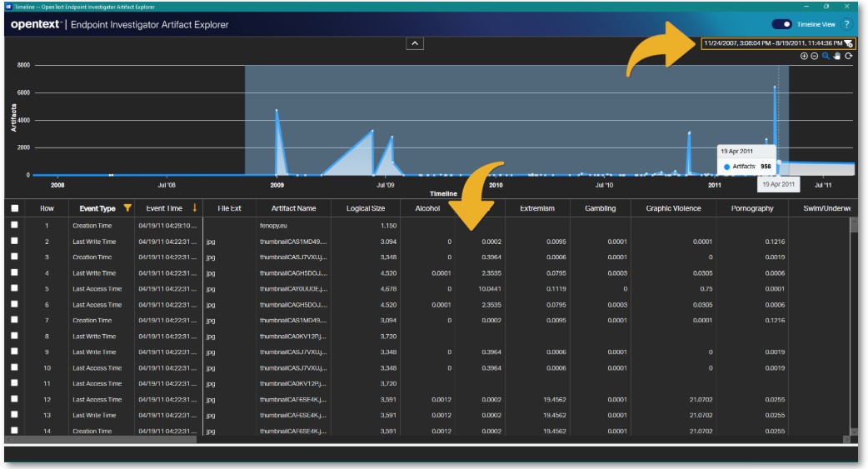The height and width of the screenshot is (469, 868).
Task: Select the checkbox for row 12
Action: [x=14, y=400]
